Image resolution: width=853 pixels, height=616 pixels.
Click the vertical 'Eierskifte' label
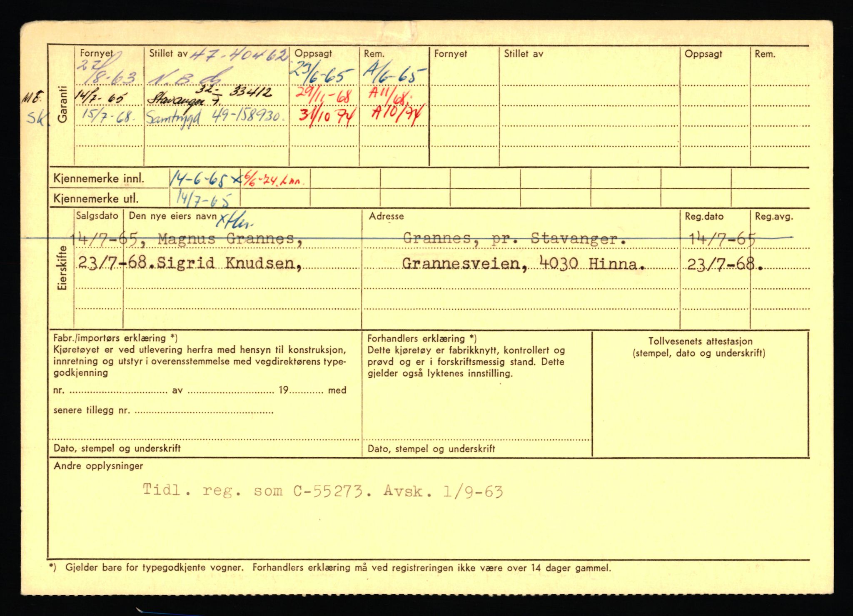tap(62, 268)
